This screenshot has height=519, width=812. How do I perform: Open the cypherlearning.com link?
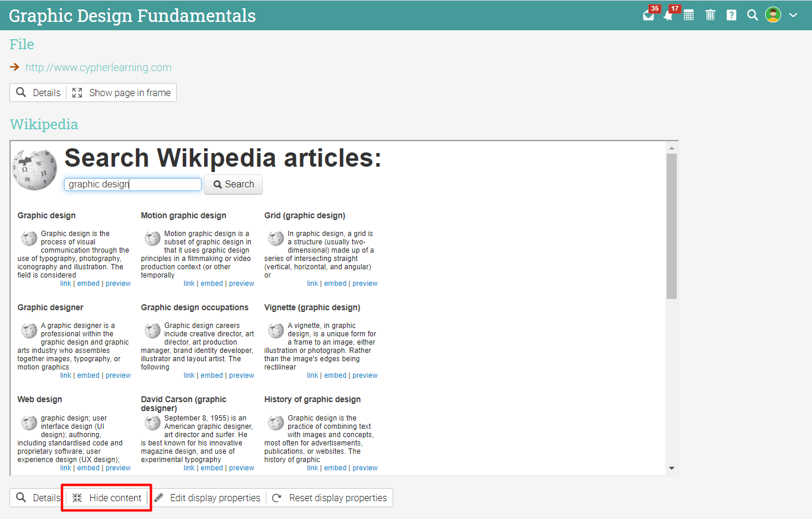click(98, 68)
